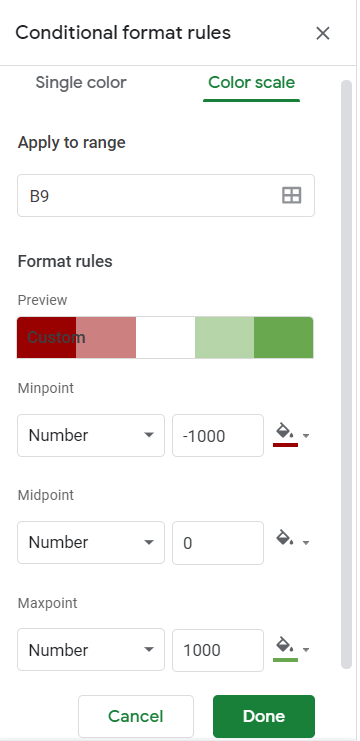Open the Minpoint fill color bucket icon

tap(285, 435)
